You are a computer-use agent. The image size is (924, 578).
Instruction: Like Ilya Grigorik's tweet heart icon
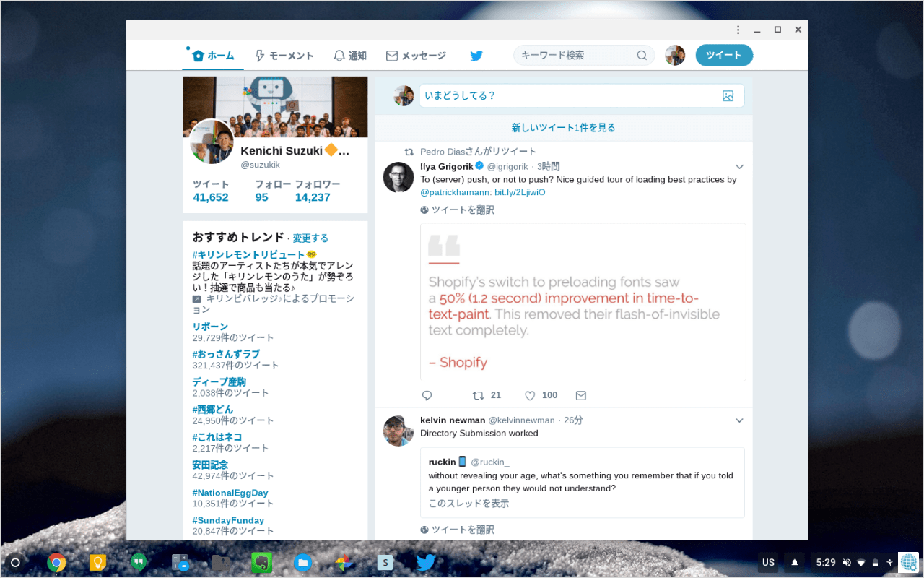[530, 396]
